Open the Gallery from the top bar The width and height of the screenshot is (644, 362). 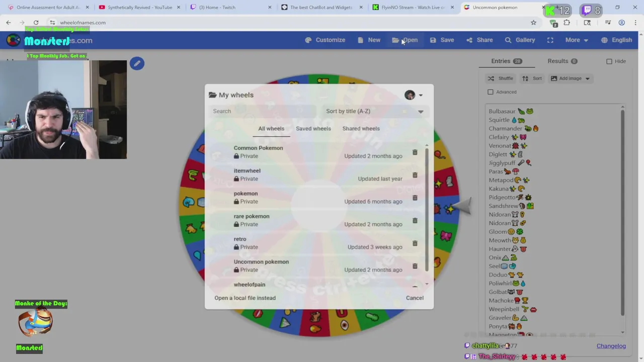coord(520,40)
